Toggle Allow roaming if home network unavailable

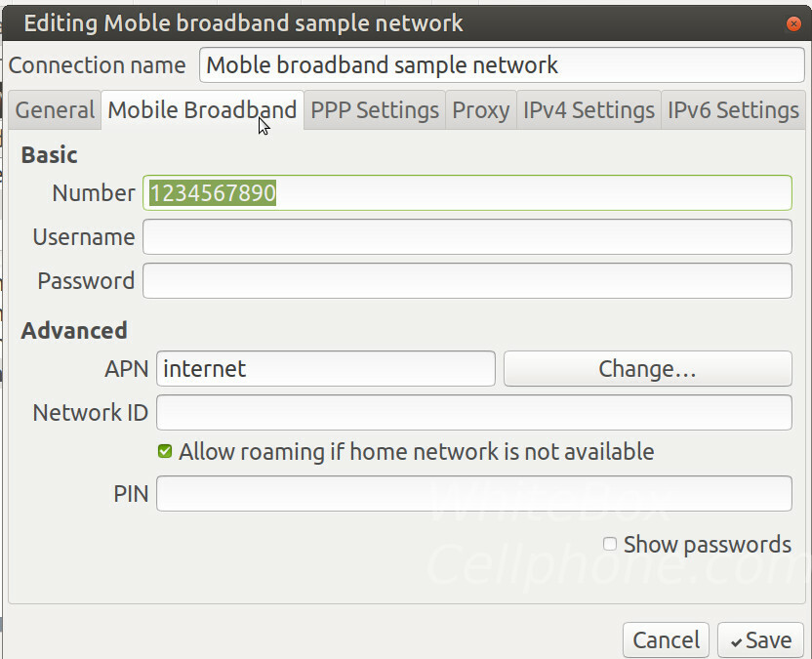(x=165, y=451)
